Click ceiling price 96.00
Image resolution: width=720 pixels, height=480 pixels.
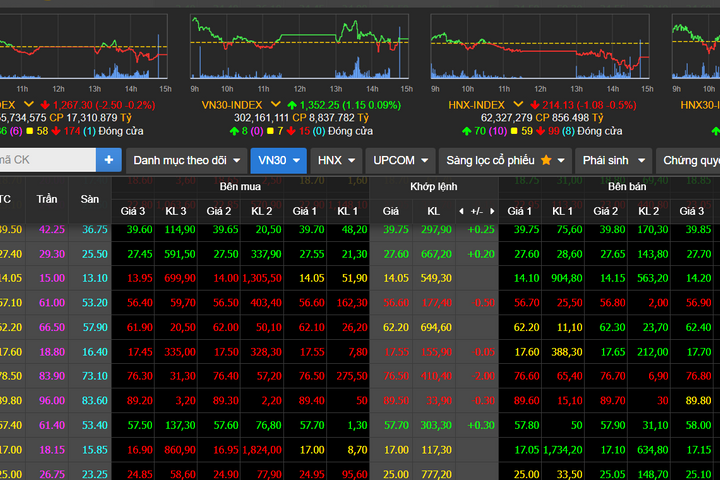(x=52, y=401)
